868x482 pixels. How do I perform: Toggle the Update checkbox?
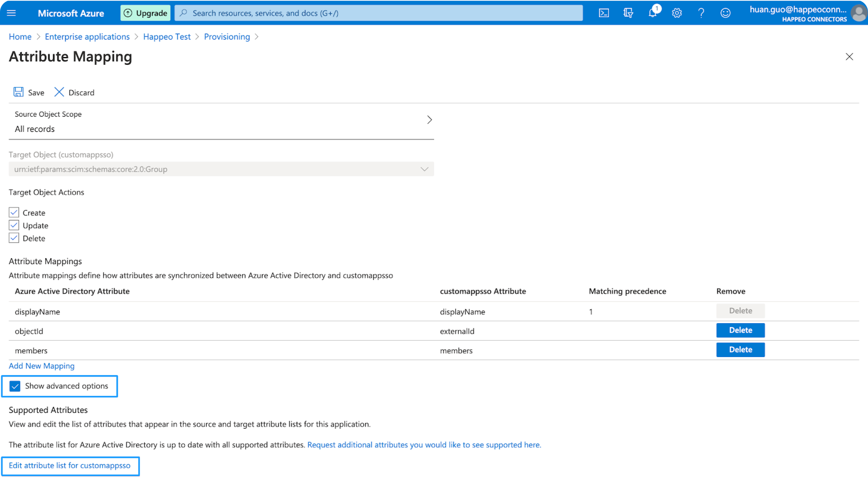[14, 225]
